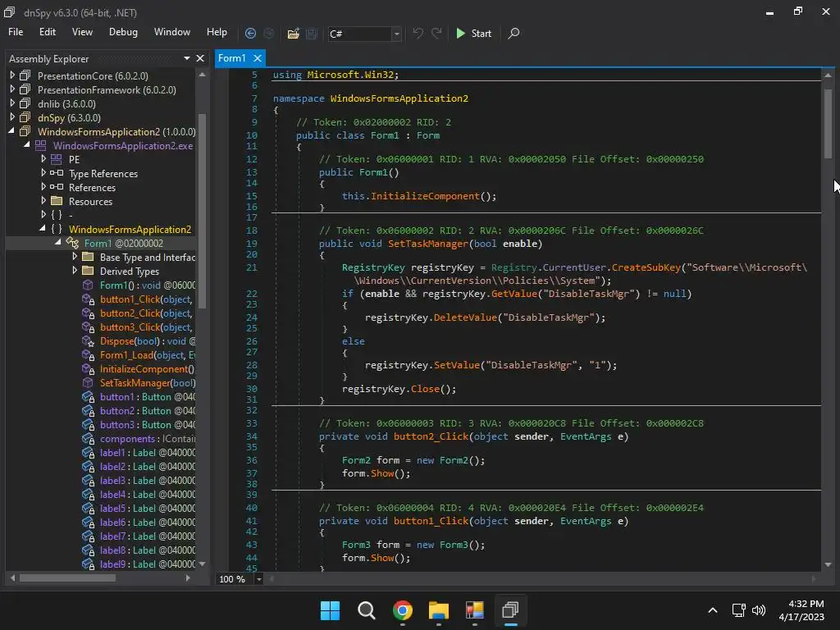Open the Debug menu
The image size is (840, 630).
pyautogui.click(x=123, y=32)
